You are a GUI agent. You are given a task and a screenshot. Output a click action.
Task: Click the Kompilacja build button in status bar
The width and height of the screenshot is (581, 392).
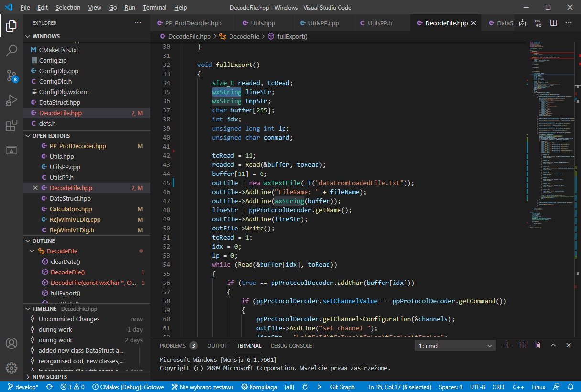[259, 387]
